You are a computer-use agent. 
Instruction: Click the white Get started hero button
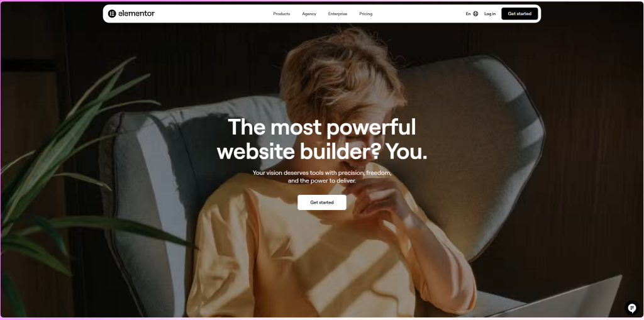pyautogui.click(x=322, y=202)
